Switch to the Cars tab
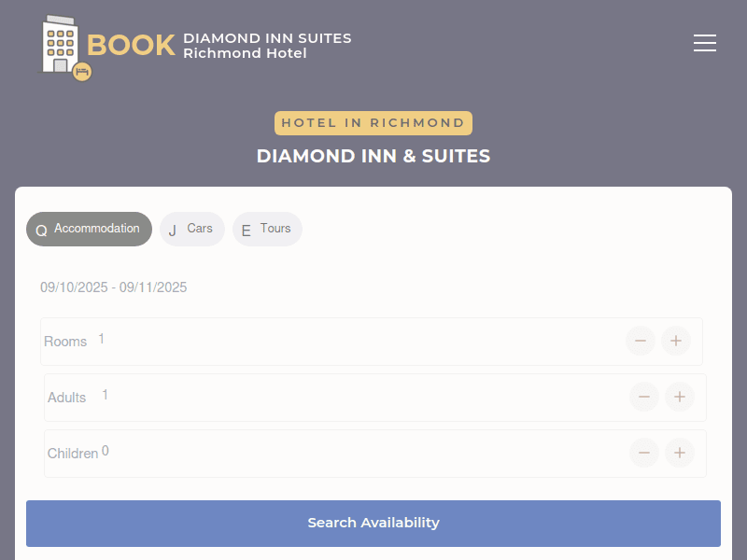 point(191,229)
